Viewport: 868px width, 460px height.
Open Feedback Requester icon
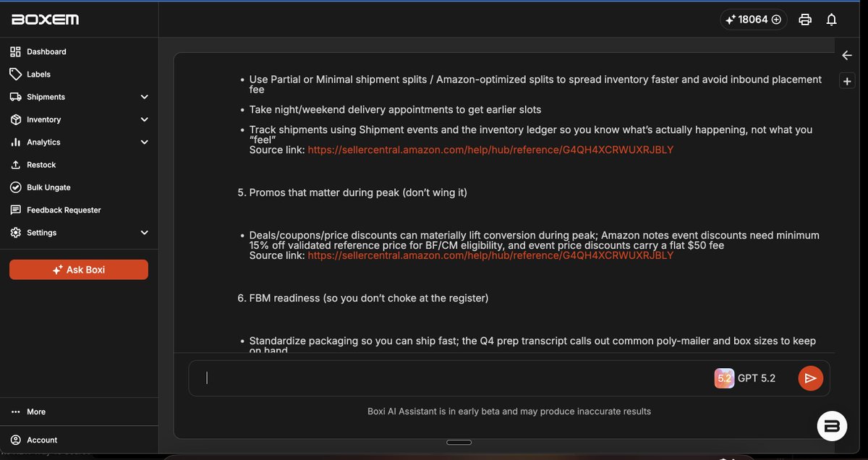[x=15, y=210]
